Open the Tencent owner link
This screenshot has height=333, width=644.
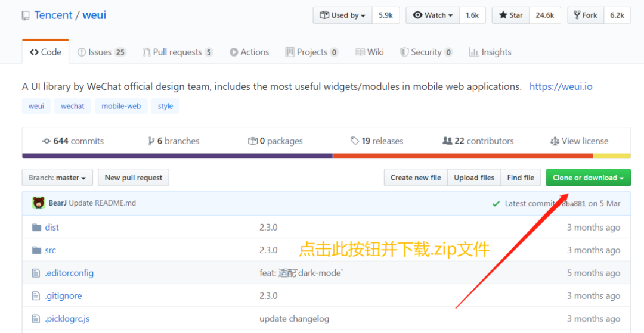[x=53, y=15]
